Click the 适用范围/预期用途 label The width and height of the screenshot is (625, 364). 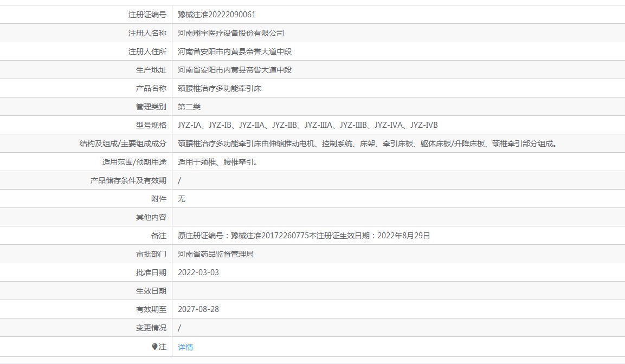click(134, 162)
